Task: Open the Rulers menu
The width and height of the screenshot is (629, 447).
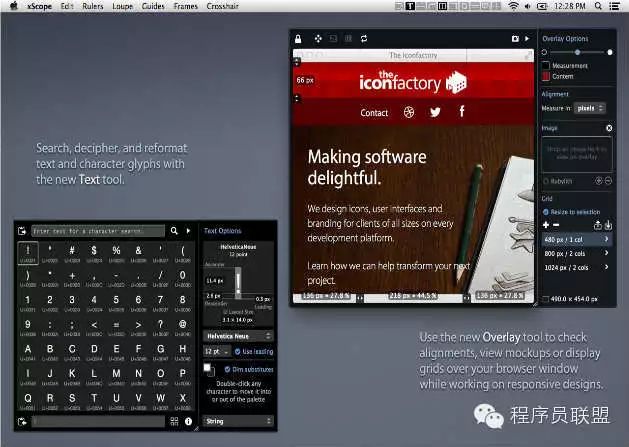Action: tap(96, 6)
